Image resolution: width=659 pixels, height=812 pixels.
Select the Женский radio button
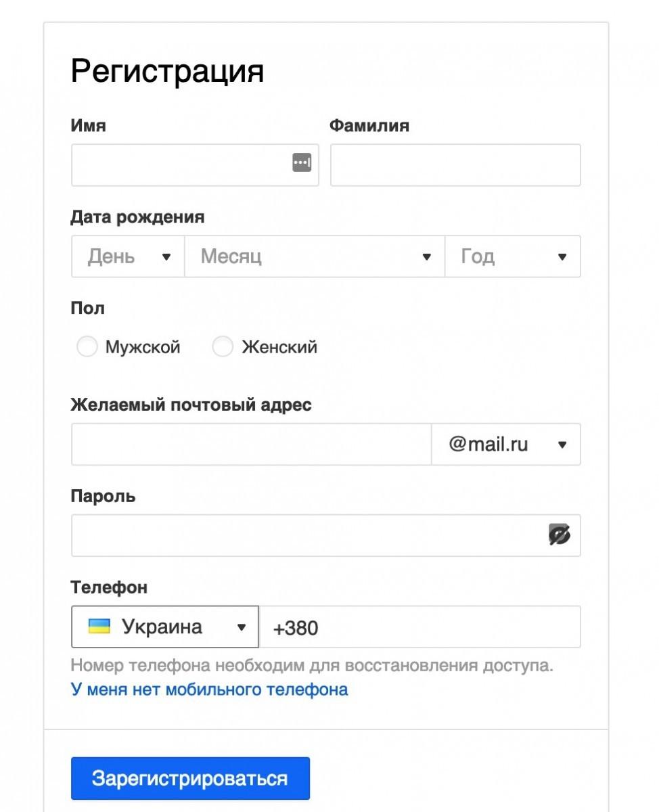[223, 347]
